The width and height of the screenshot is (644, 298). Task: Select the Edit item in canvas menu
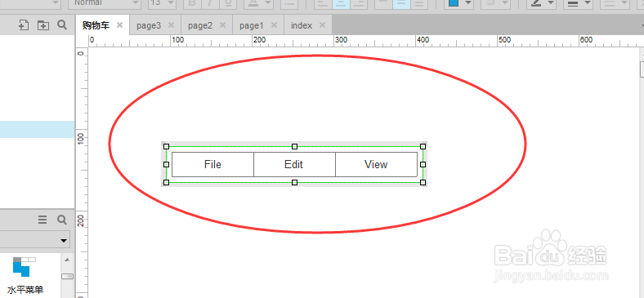click(x=294, y=164)
